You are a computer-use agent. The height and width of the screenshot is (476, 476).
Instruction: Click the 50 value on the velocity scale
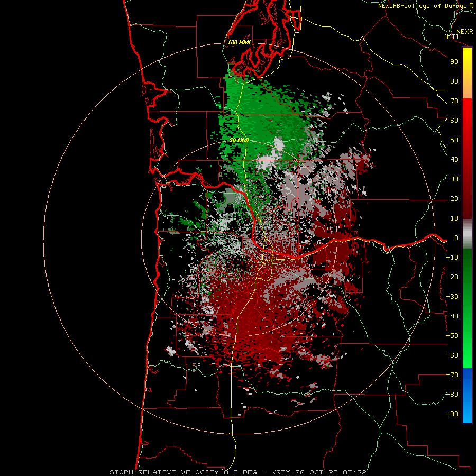(x=454, y=140)
